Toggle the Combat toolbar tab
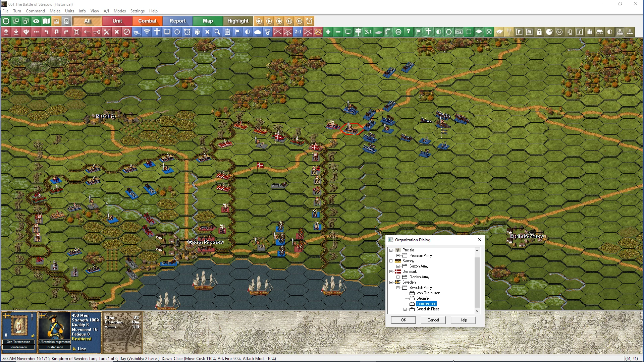The width and height of the screenshot is (644, 362). point(147,21)
